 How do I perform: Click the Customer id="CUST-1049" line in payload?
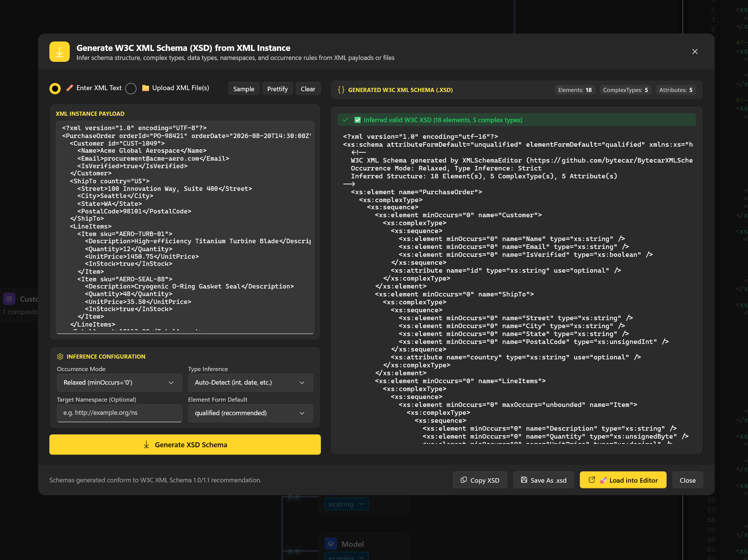tap(117, 143)
